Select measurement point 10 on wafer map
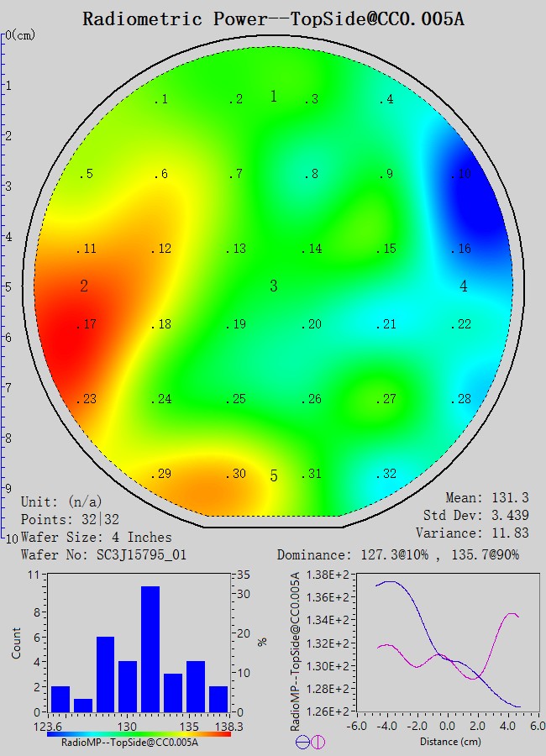546x756 pixels. tap(460, 175)
